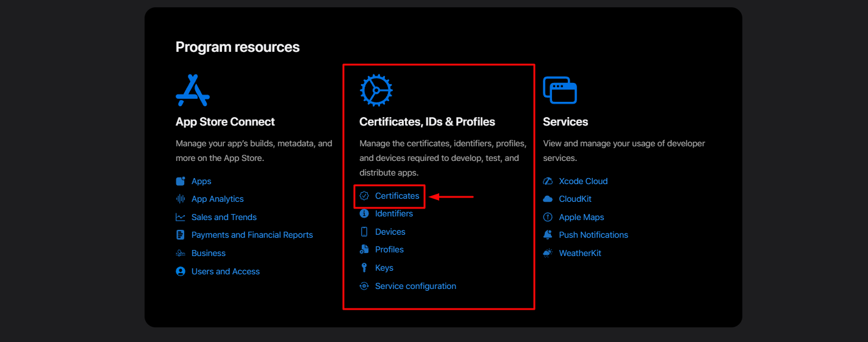Click the Certificates, IDs & Profiles gear icon
Screen dimensions: 868x342
click(376, 90)
